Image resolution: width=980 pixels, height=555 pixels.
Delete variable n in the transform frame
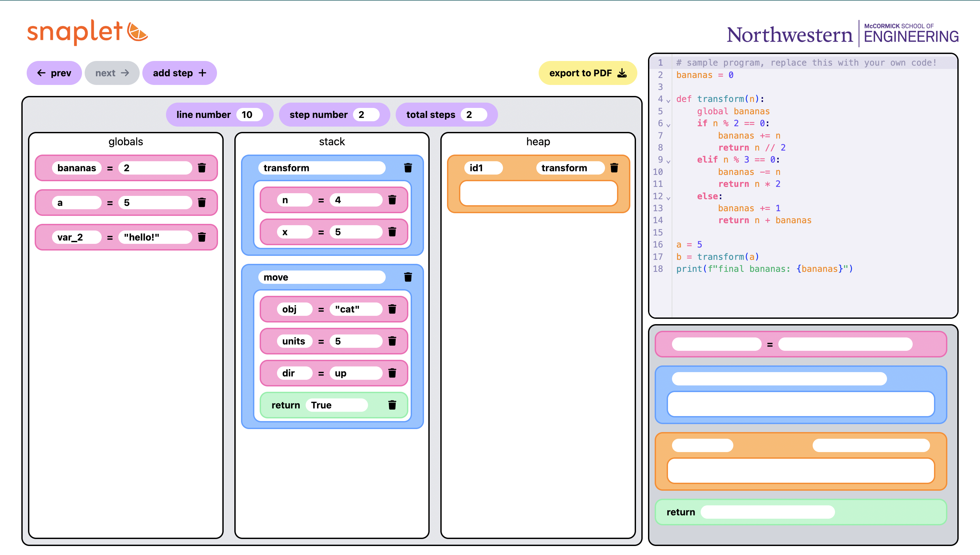(x=392, y=200)
